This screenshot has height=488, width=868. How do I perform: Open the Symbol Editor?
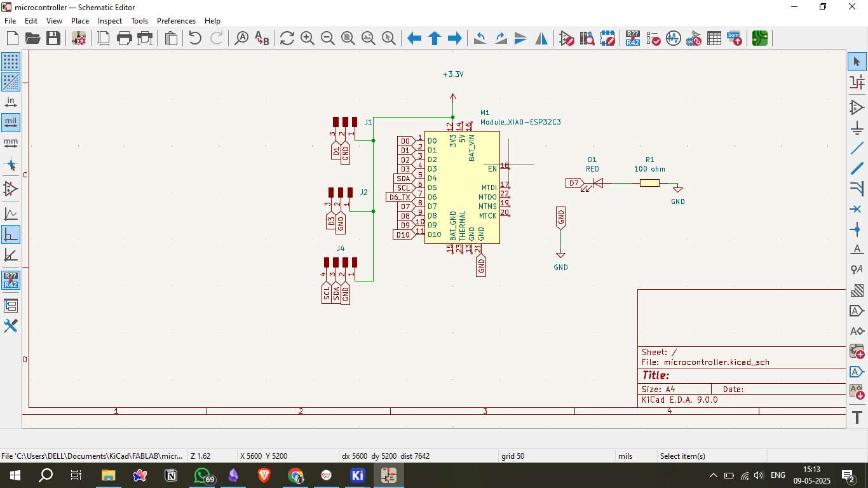pos(567,39)
